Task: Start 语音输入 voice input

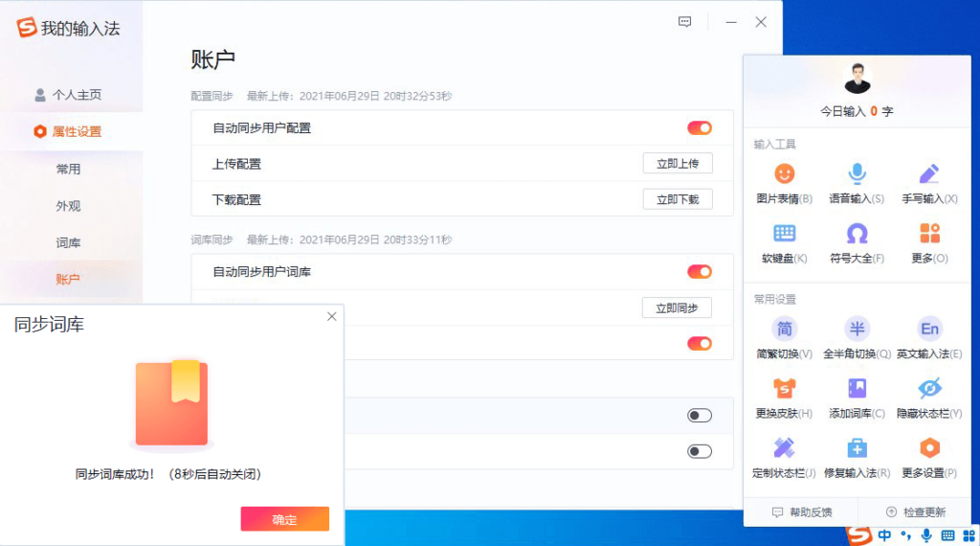Action: coord(857,174)
